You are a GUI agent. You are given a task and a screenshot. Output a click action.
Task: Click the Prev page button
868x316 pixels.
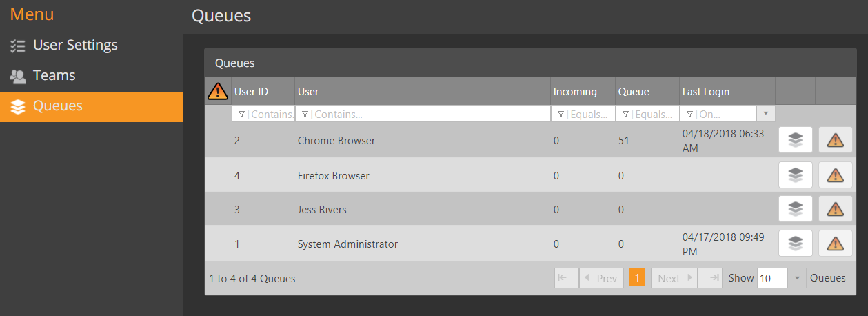pos(601,278)
